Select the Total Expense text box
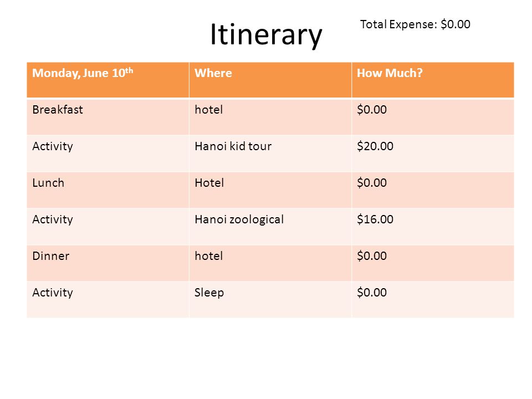The height and width of the screenshot is (399, 532). point(415,24)
